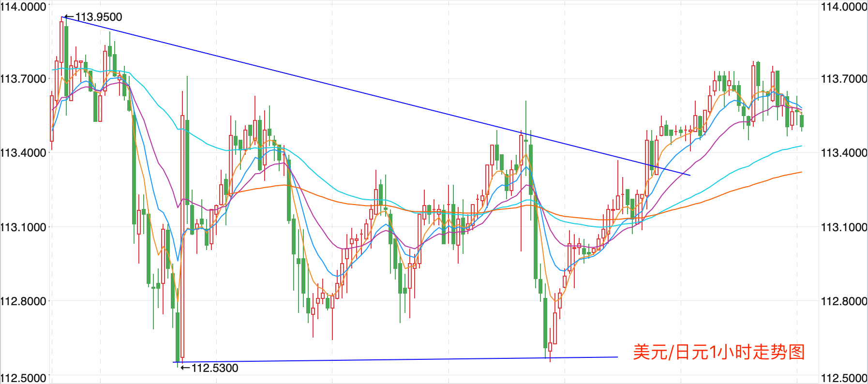Click the arrow marker beside 113.9500

tap(69, 17)
